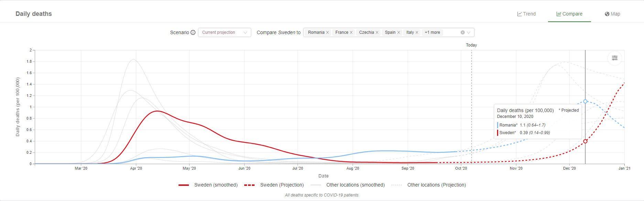Click Sweden's red projected data point

click(x=585, y=141)
